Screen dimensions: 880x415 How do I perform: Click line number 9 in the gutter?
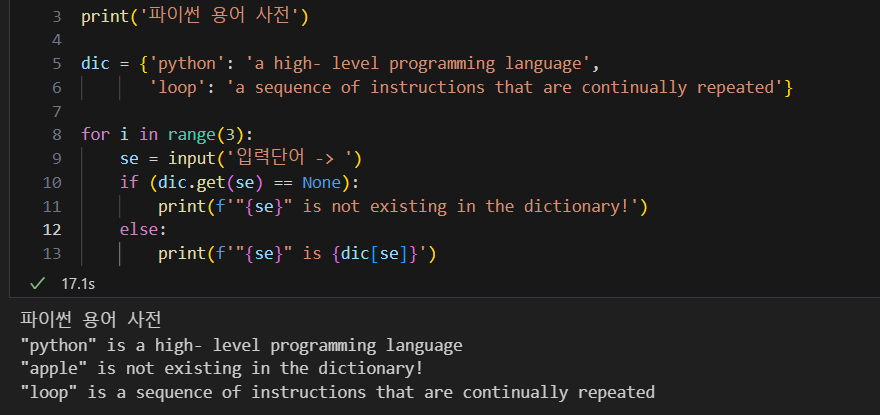coord(57,159)
